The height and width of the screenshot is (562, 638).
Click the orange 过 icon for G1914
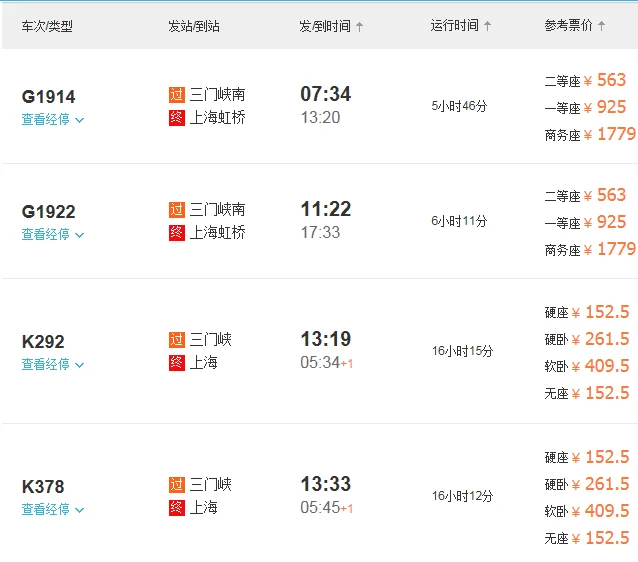click(177, 95)
